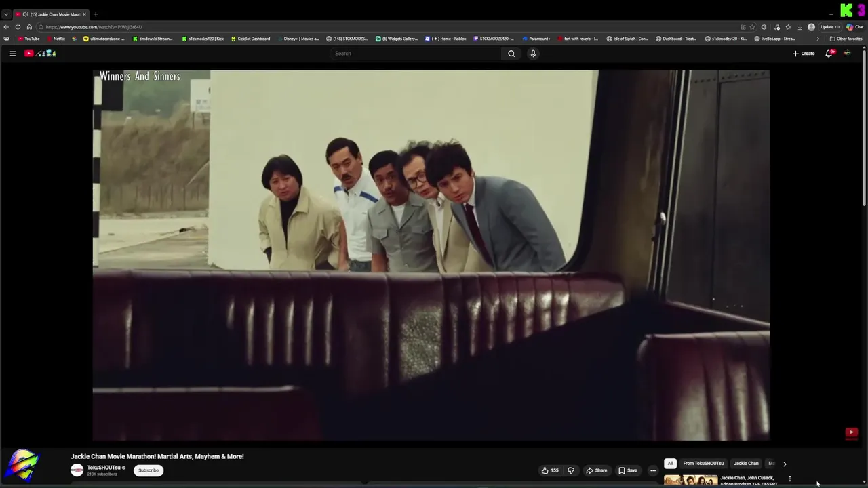Show next filter chips with arrow
868x488 pixels.
click(x=785, y=464)
